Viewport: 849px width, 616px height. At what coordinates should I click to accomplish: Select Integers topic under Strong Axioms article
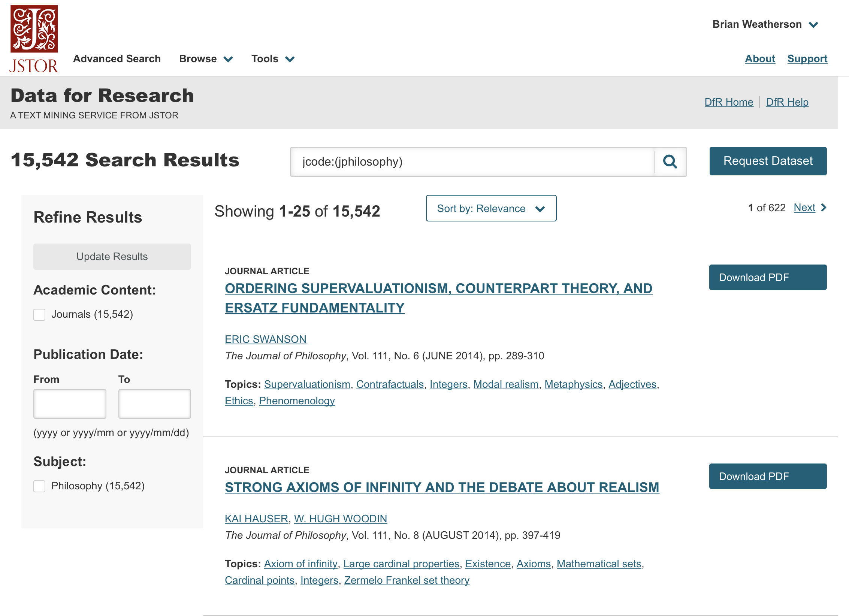click(319, 580)
